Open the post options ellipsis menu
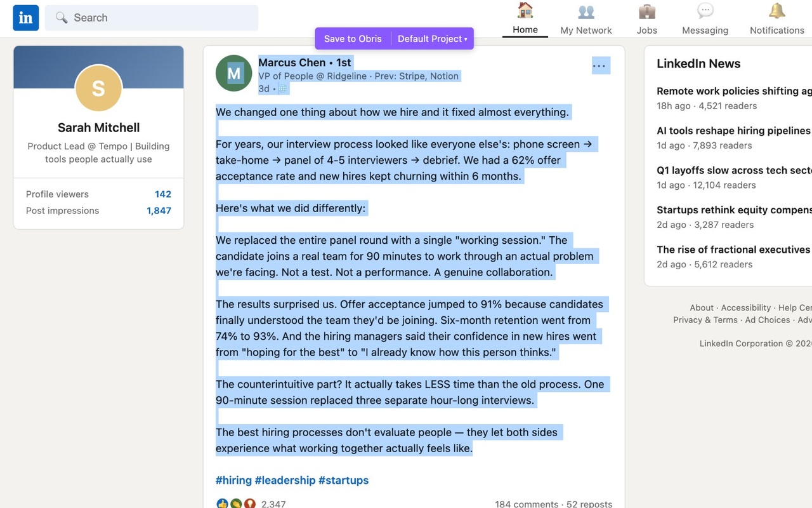Image resolution: width=812 pixels, height=508 pixels. pyautogui.click(x=600, y=65)
